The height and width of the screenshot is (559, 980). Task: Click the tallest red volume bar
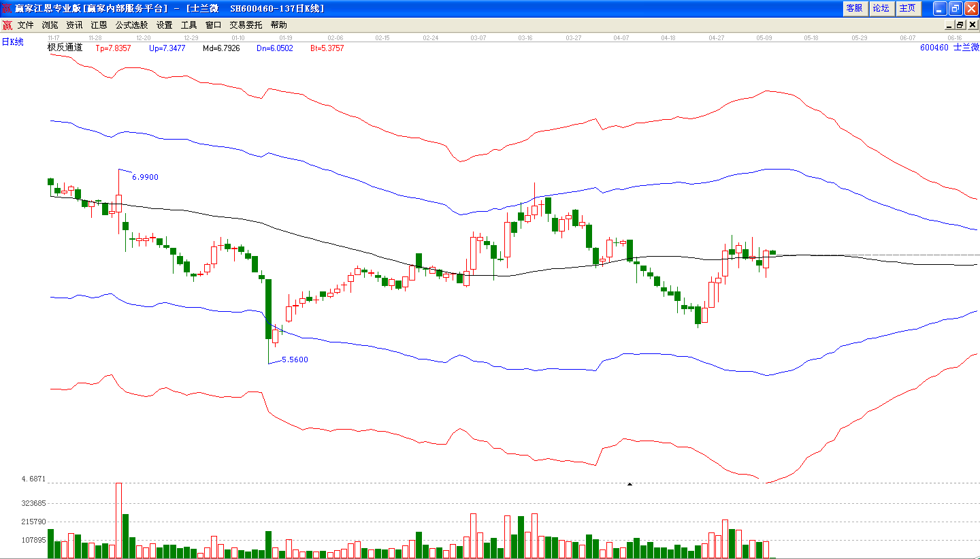pyautogui.click(x=118, y=520)
